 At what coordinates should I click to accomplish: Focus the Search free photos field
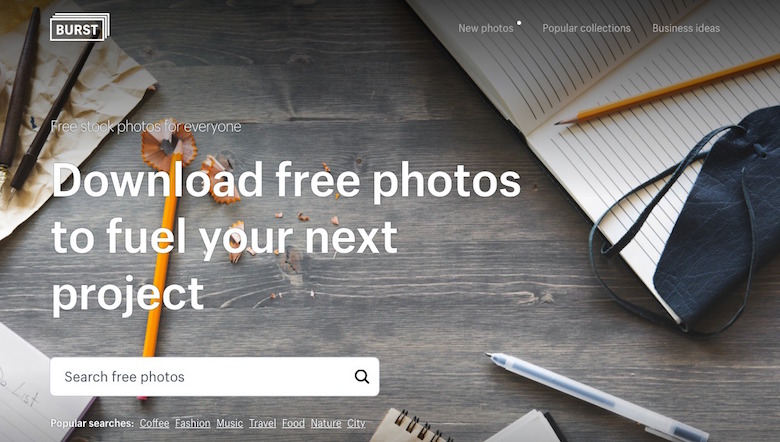(x=214, y=376)
